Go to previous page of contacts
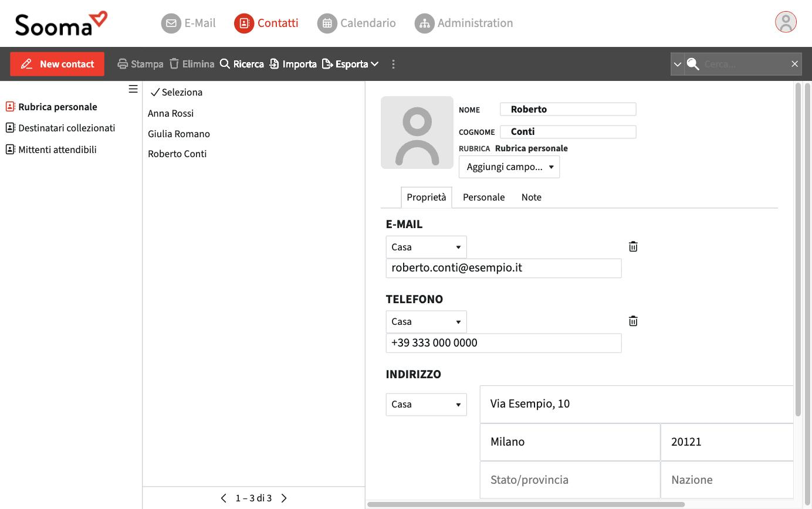The height and width of the screenshot is (509, 812). coord(224,498)
